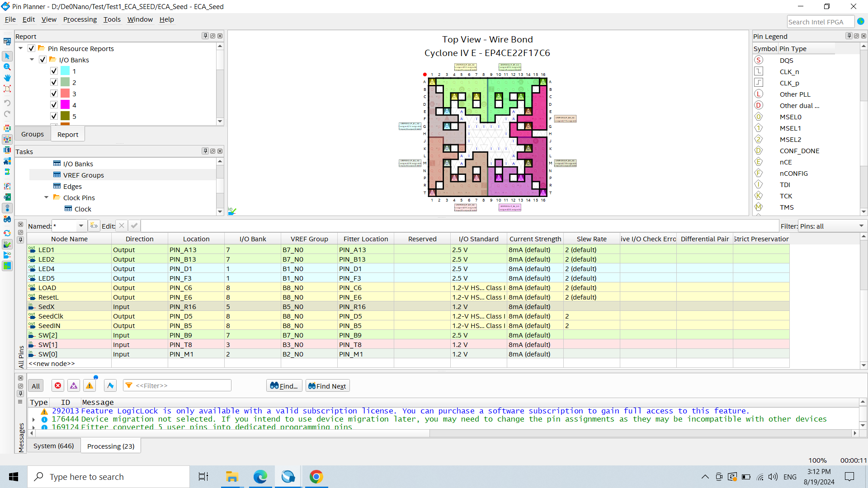Image resolution: width=868 pixels, height=488 pixels.
Task: Toggle the I/O Banks folder checkbox
Action: 42,60
